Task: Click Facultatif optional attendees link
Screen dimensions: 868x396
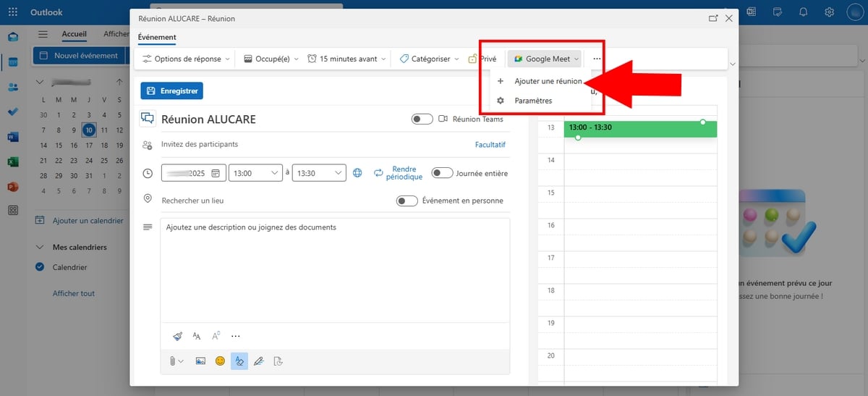Action: point(490,145)
